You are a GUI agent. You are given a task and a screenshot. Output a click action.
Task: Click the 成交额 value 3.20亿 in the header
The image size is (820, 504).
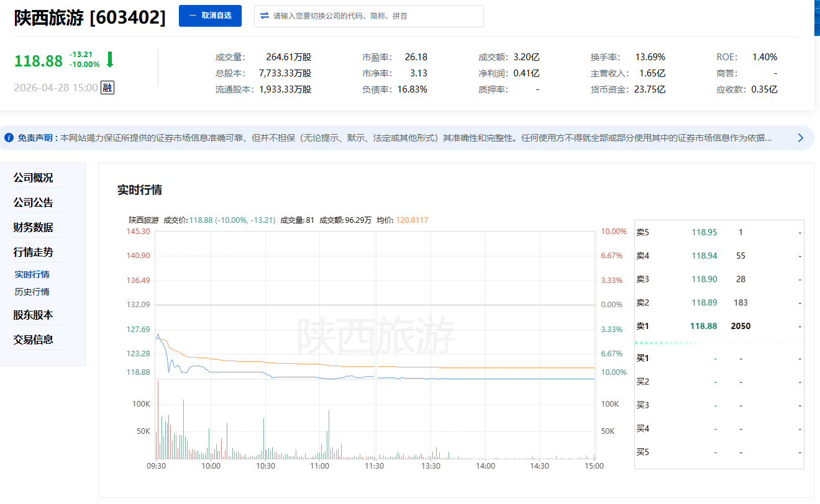coord(526,57)
